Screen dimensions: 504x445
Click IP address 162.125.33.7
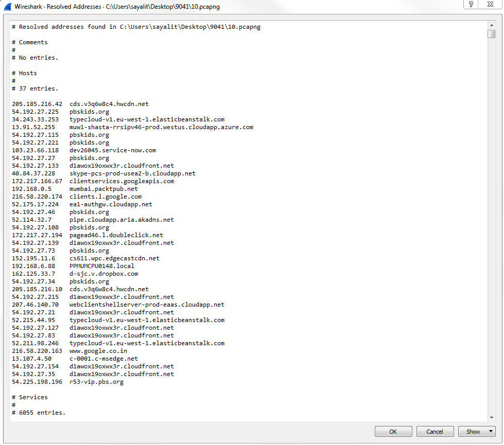point(33,274)
